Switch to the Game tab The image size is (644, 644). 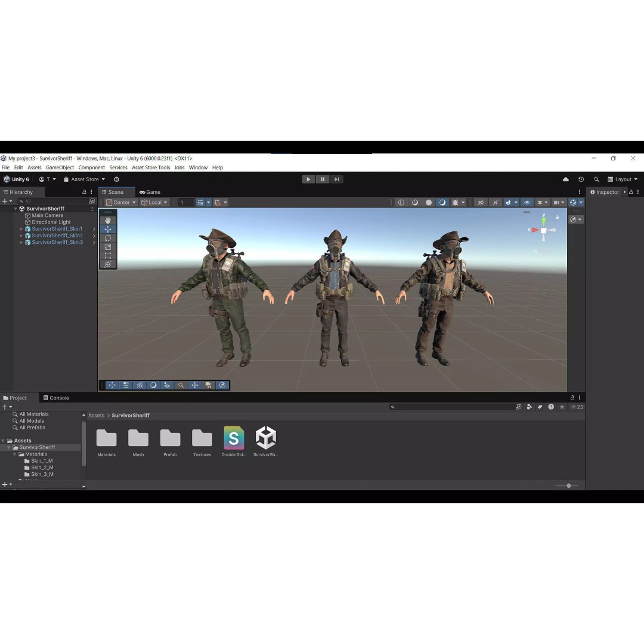150,192
